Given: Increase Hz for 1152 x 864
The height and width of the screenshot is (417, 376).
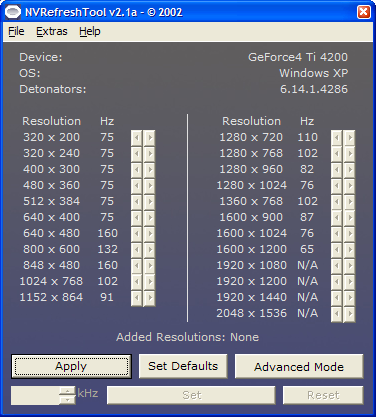Looking at the screenshot, I should (x=150, y=298).
